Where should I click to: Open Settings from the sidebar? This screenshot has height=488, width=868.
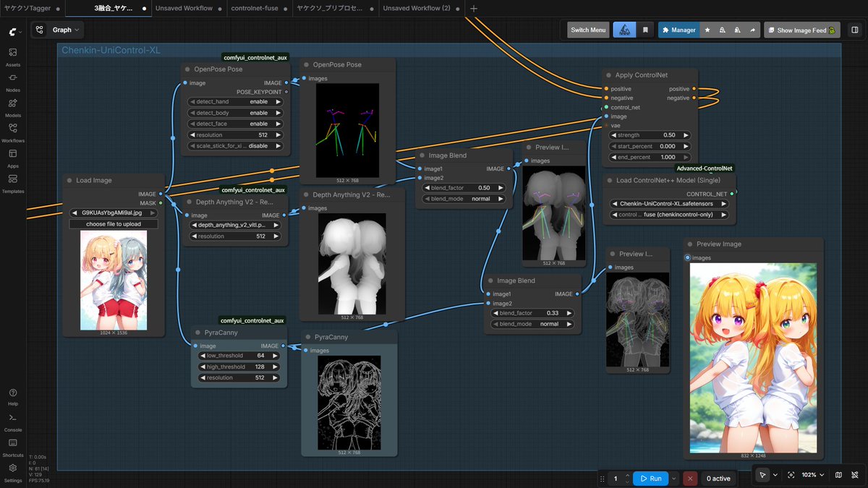(13, 472)
